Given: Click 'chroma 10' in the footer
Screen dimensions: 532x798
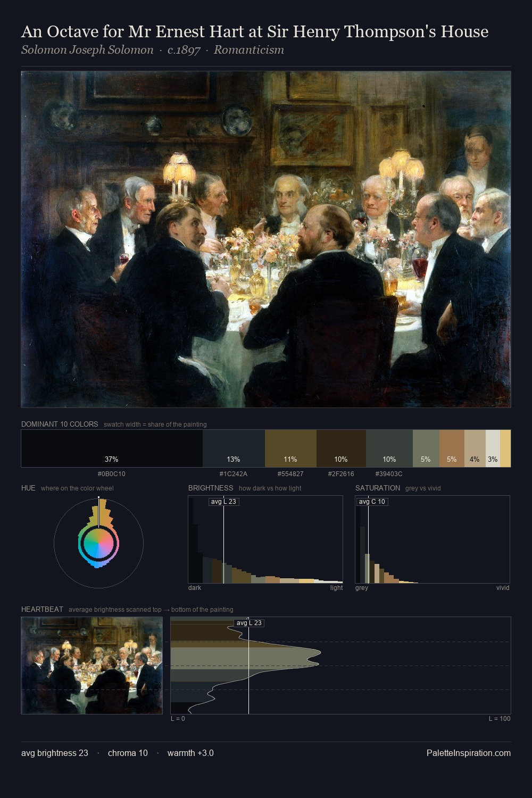Looking at the screenshot, I should pyautogui.click(x=128, y=753).
